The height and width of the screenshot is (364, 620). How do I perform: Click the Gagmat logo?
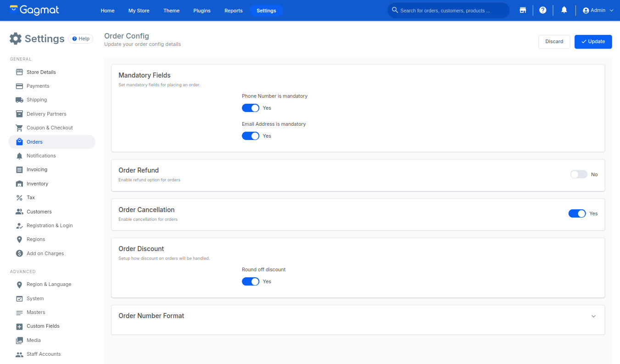pos(34,10)
